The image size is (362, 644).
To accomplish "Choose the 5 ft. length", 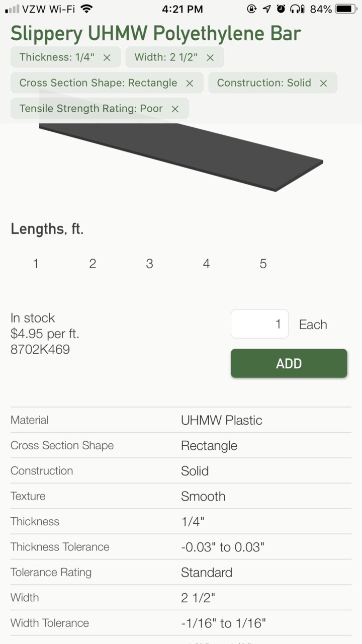I will pos(263,264).
